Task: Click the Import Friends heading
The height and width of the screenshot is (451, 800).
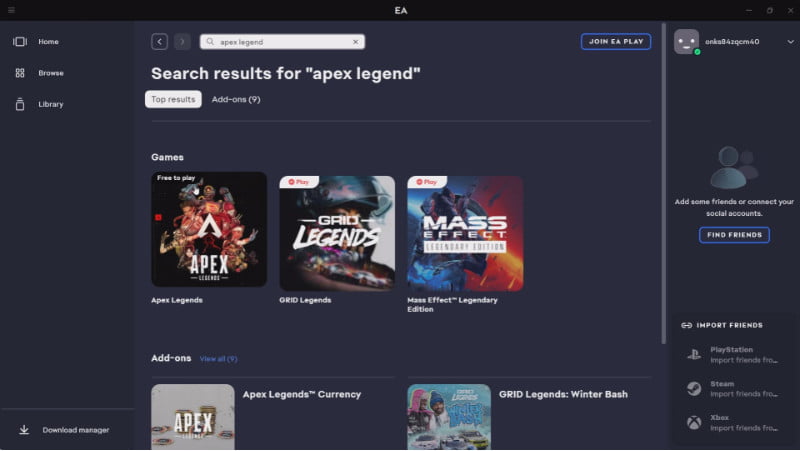Action: pyautogui.click(x=730, y=325)
